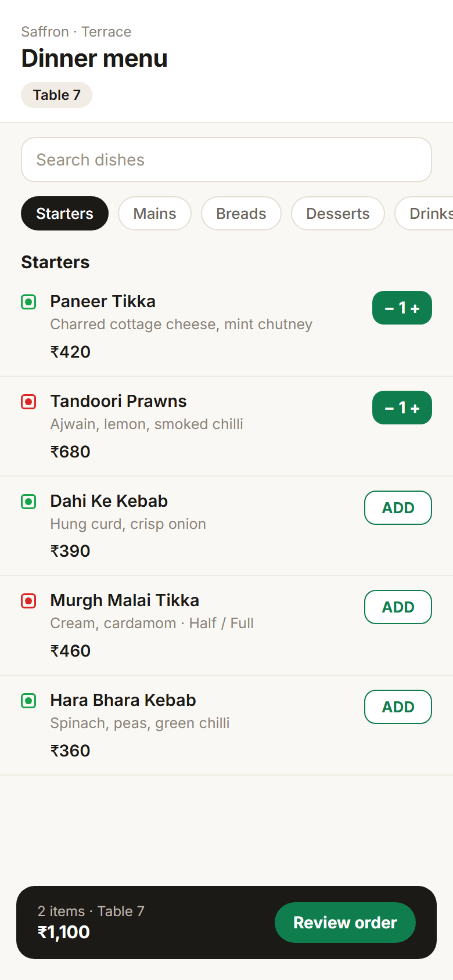This screenshot has height=980, width=453.
Task: Switch to the Mains category tab
Action: tap(154, 214)
